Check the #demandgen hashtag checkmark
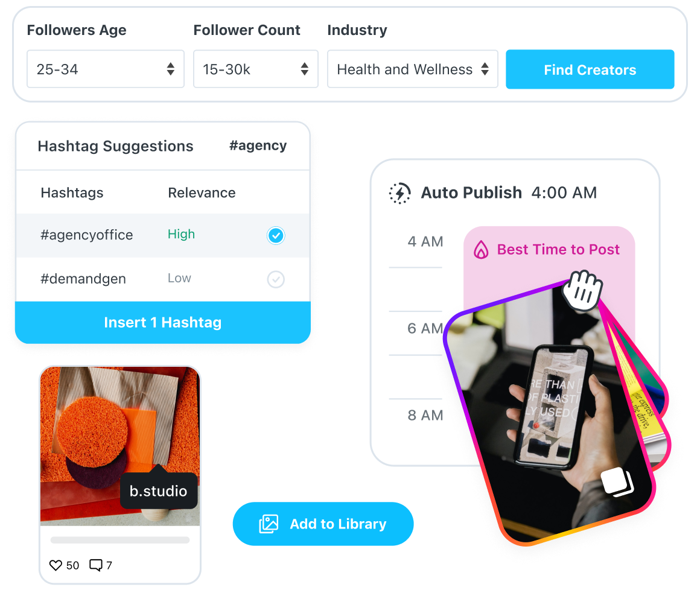700x590 pixels. click(276, 279)
